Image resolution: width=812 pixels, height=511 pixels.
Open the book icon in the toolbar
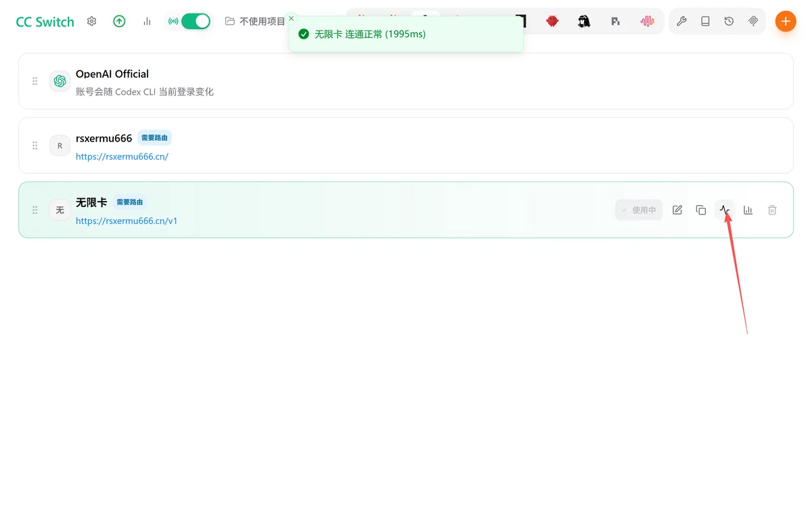[705, 21]
